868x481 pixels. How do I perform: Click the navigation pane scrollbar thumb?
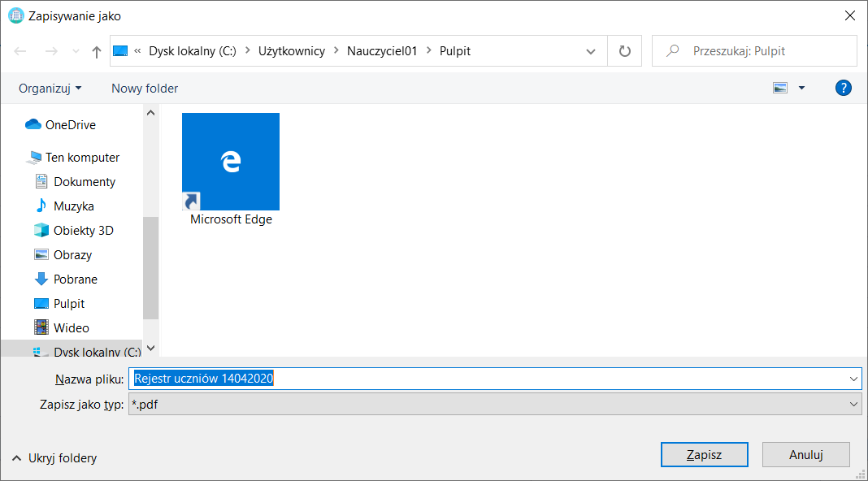pos(150,268)
